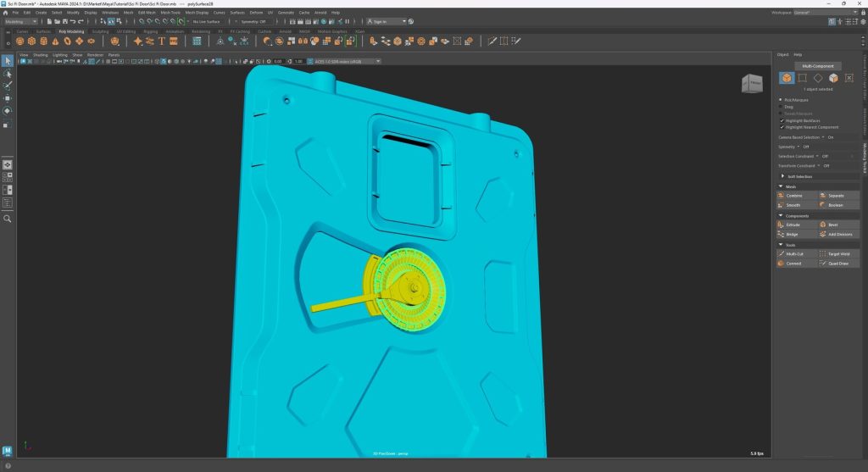Click the Open scene folder icon

pyautogui.click(x=57, y=21)
